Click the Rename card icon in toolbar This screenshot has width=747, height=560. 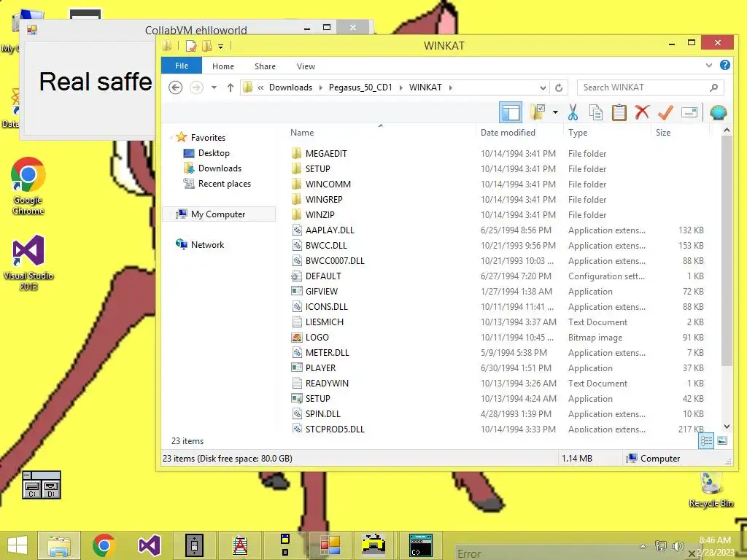click(x=689, y=112)
